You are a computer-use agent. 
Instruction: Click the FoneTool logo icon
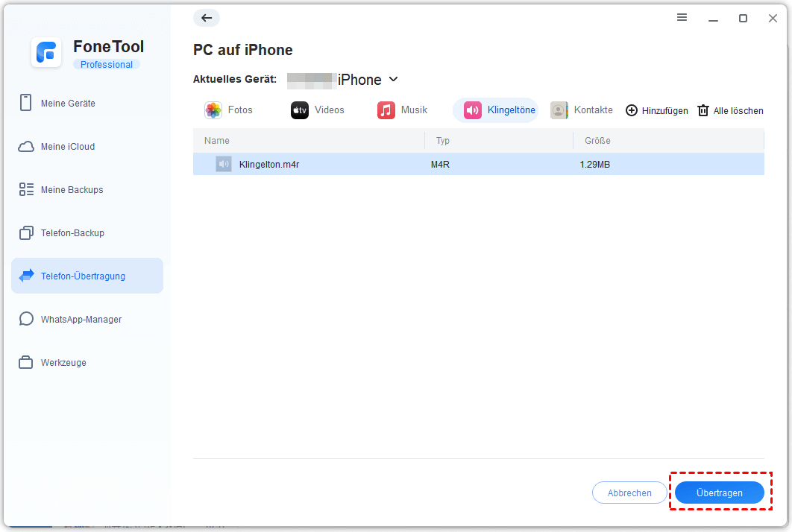point(46,53)
